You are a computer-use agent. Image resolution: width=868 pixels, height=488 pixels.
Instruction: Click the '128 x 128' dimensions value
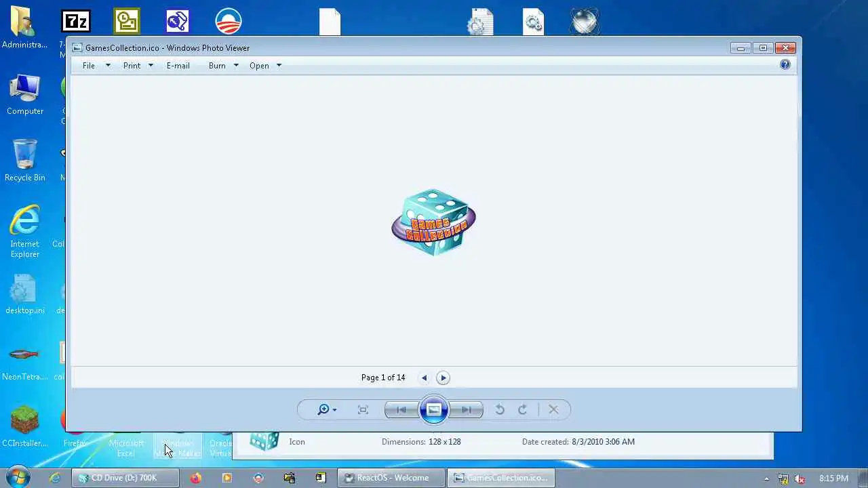[x=444, y=442]
